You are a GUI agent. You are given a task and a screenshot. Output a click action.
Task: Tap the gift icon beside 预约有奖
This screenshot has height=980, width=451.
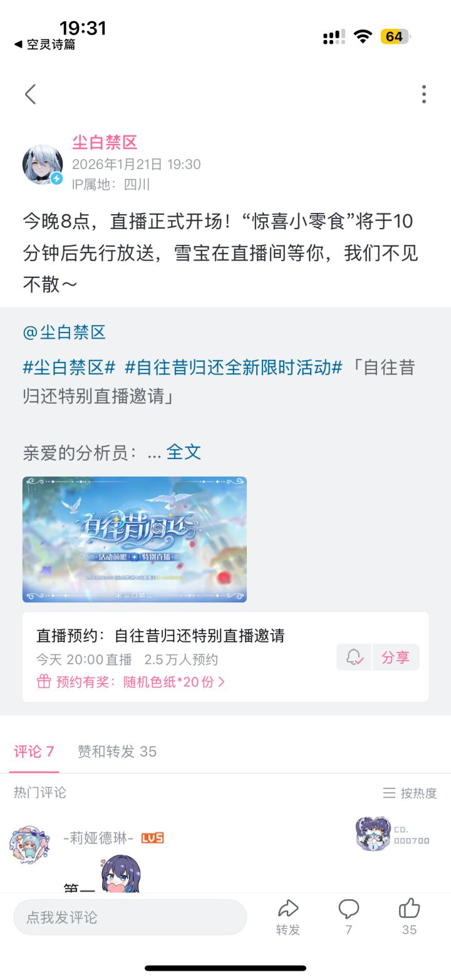(x=43, y=681)
